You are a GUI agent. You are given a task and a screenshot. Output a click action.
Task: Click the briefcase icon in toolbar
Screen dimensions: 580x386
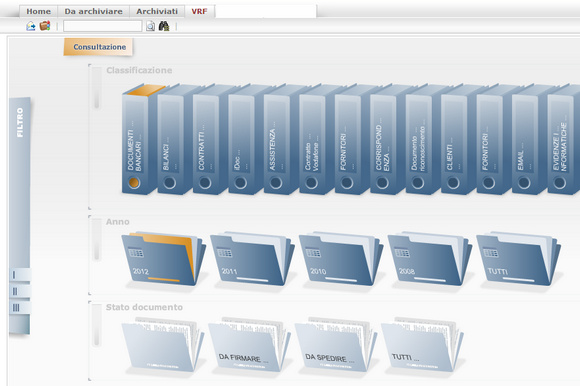(x=45, y=26)
